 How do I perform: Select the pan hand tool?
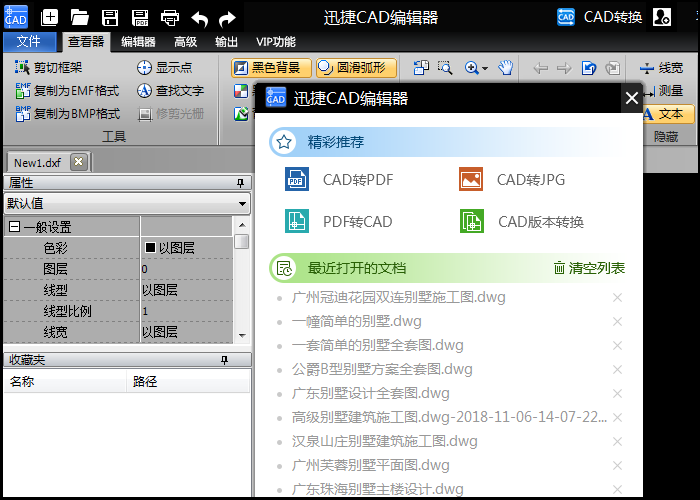click(505, 68)
